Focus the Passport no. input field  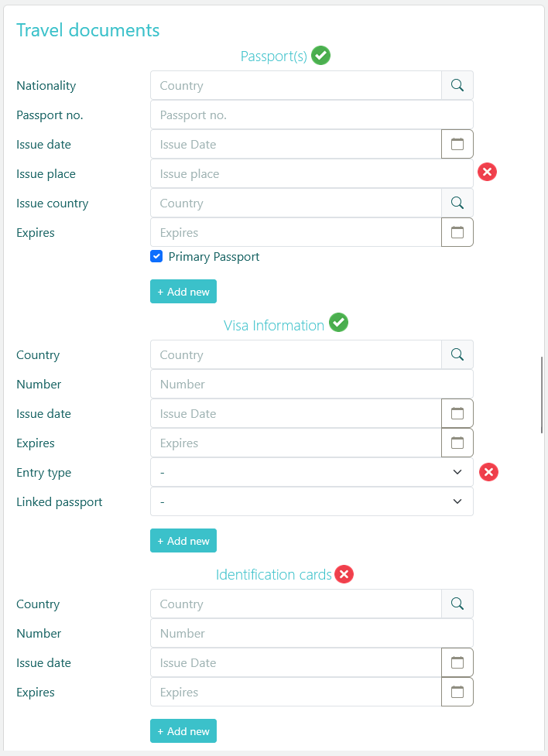[311, 115]
